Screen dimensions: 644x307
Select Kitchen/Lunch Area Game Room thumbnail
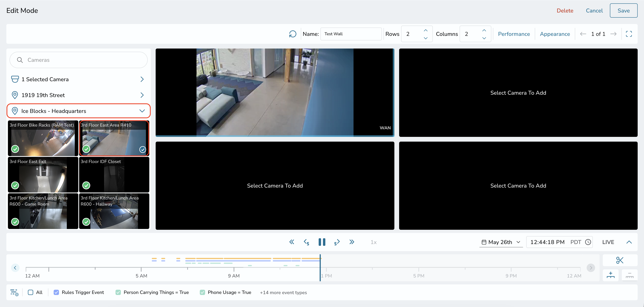pyautogui.click(x=43, y=211)
